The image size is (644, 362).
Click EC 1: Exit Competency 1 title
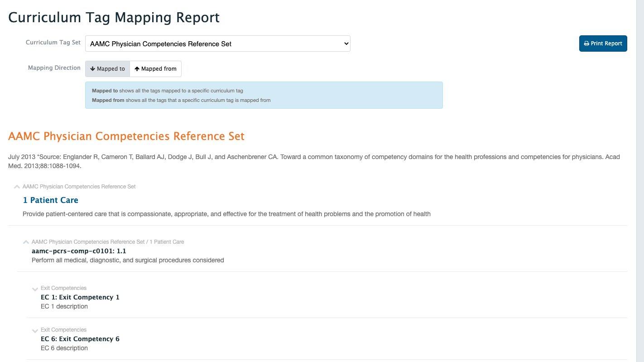click(x=80, y=297)
